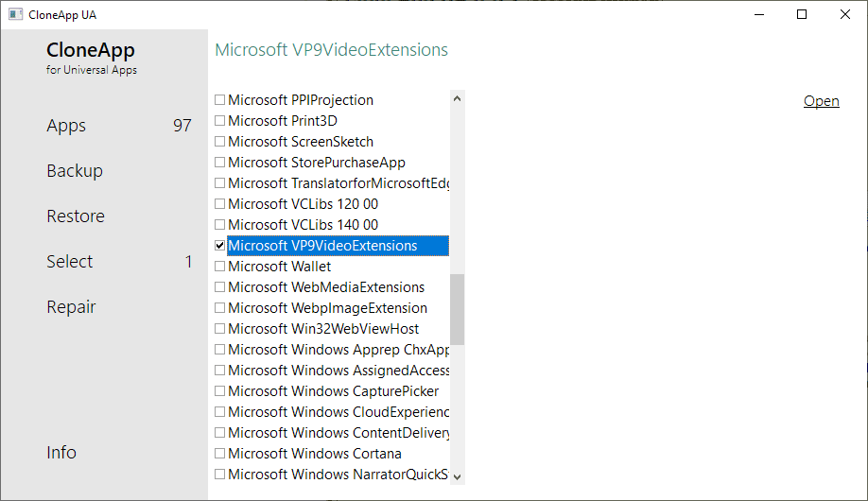Select the Microsoft Windows ContentDelivery label
This screenshot has height=501, width=868.
[339, 432]
